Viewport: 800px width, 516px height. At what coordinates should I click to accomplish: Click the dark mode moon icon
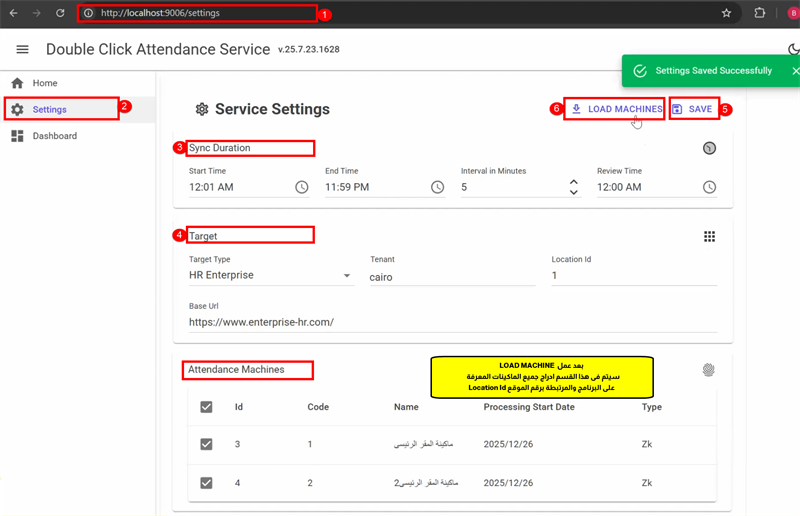pyautogui.click(x=793, y=49)
